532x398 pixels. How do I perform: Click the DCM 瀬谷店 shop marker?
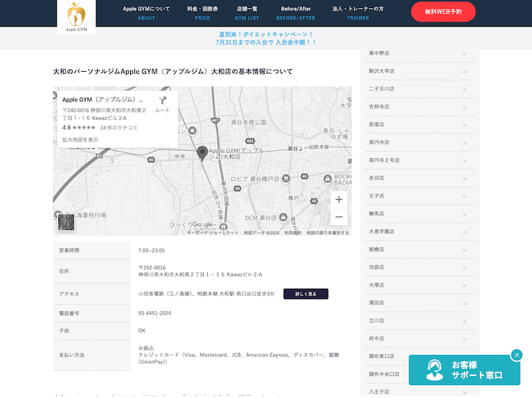coord(283,217)
